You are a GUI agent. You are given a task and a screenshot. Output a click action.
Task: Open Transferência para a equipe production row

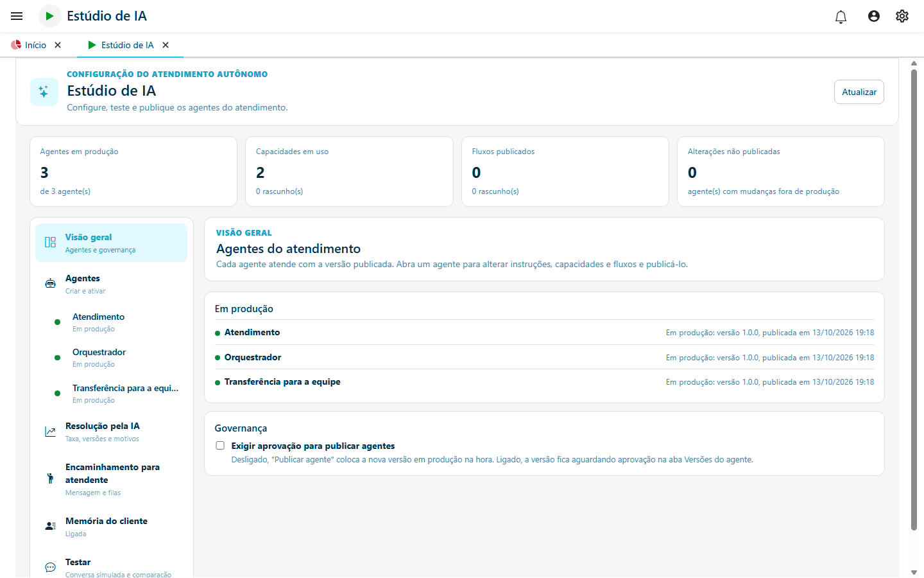coord(544,381)
